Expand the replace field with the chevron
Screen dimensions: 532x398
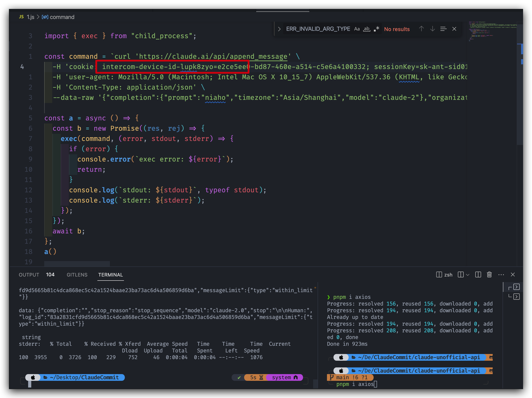pos(279,29)
